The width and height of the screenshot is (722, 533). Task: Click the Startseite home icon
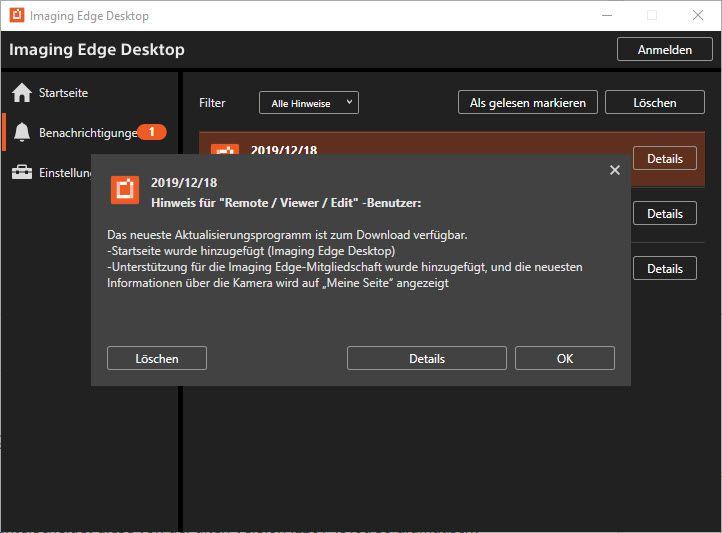tap(22, 93)
